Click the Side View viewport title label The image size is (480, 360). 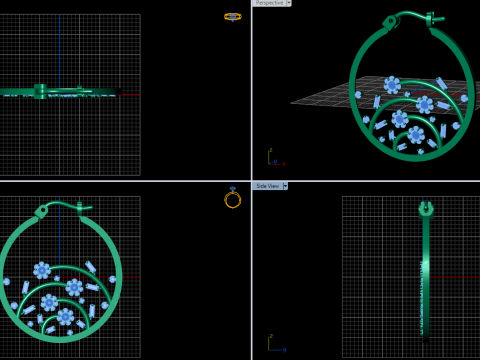(x=268, y=186)
